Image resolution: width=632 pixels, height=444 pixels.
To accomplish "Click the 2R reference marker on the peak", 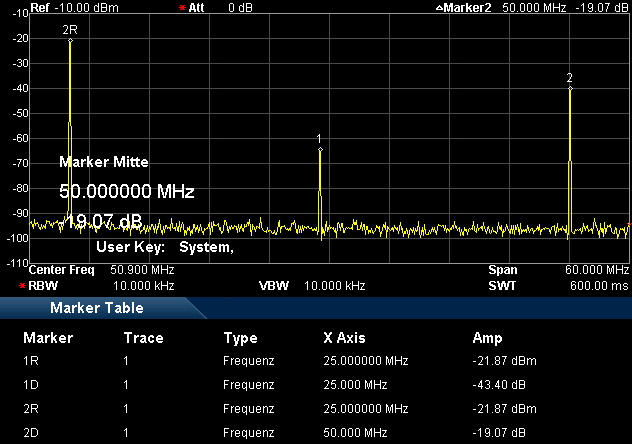I will coord(70,40).
